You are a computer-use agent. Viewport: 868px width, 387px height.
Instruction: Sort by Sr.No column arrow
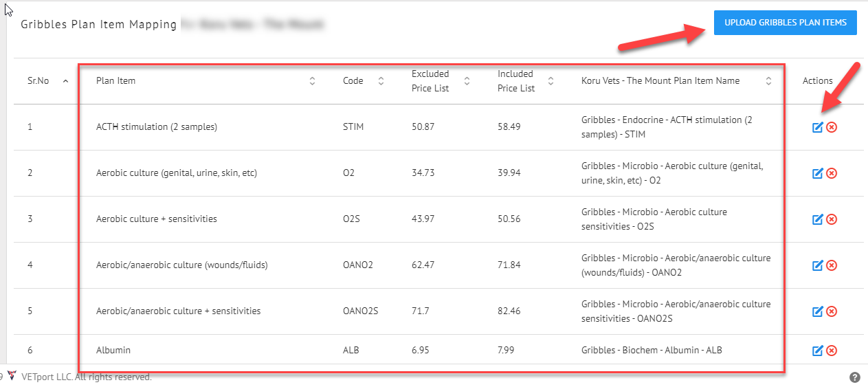click(65, 81)
